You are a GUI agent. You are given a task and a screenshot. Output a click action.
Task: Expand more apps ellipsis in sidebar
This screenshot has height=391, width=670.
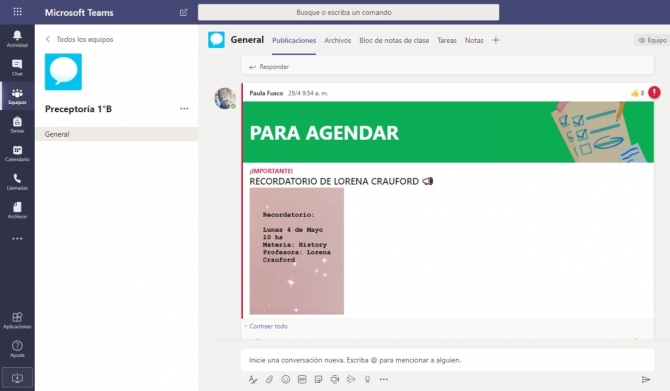coord(17,238)
